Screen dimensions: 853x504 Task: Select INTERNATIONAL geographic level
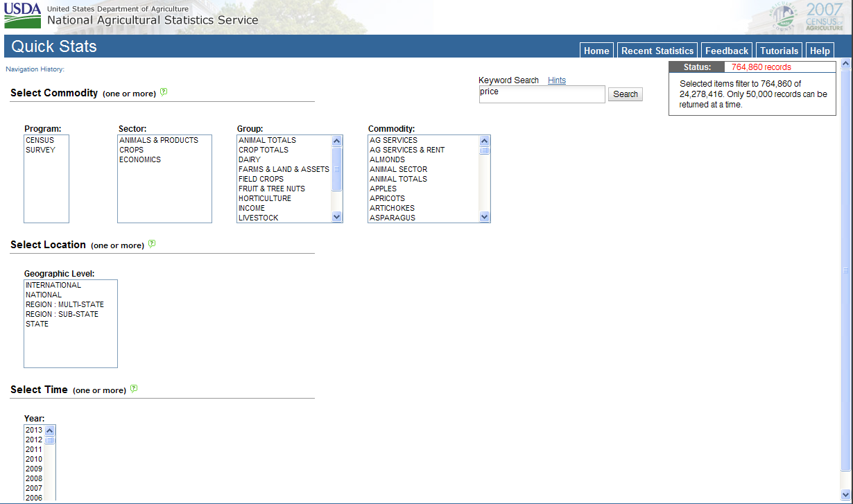coord(71,285)
